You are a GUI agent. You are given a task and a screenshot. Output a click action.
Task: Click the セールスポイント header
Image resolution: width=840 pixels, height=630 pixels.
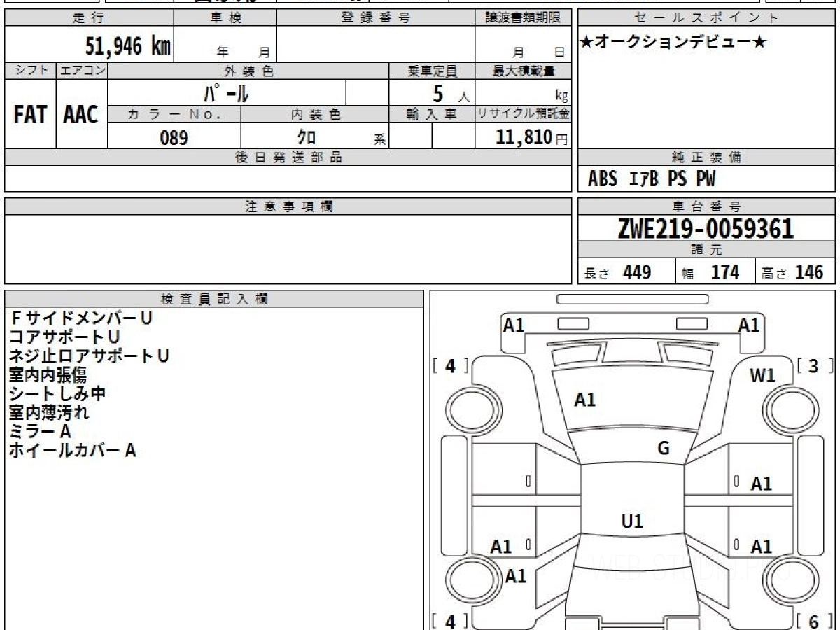coord(707,17)
